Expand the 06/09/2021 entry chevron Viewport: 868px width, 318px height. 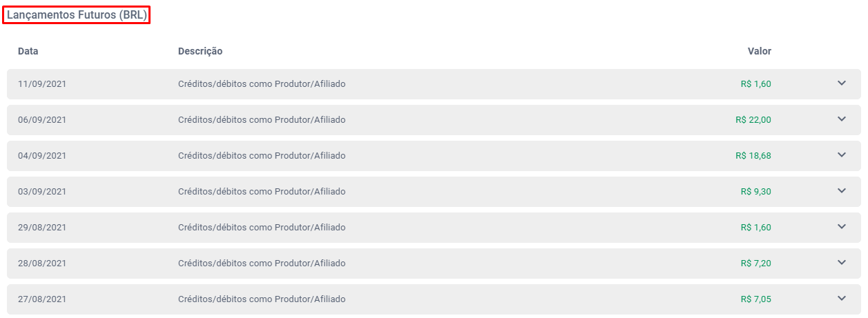point(841,119)
